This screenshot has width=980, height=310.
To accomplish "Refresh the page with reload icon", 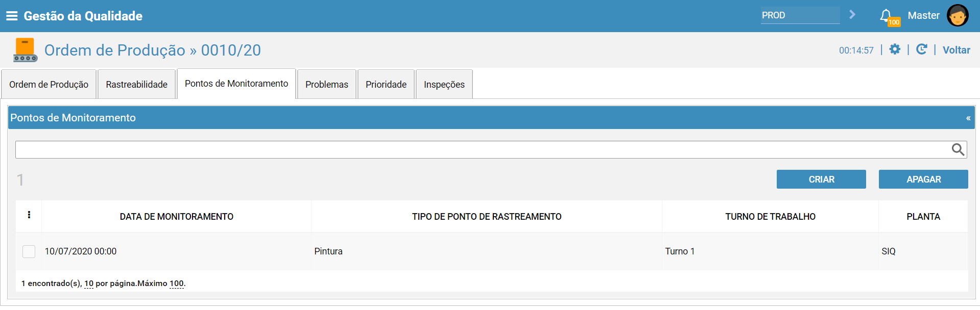I will coord(922,49).
